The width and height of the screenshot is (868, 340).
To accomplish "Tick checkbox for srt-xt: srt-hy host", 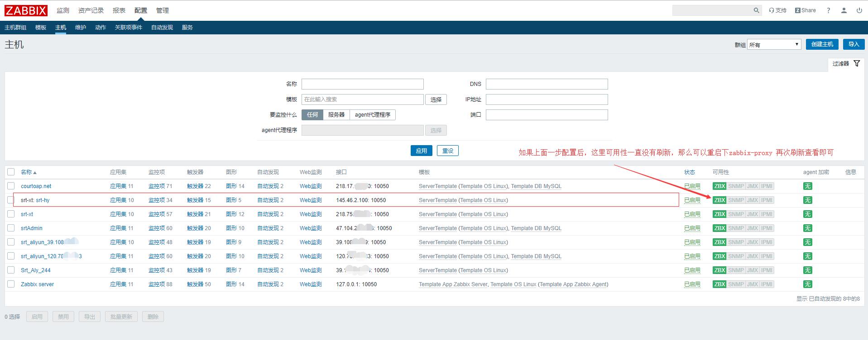I will click(11, 200).
